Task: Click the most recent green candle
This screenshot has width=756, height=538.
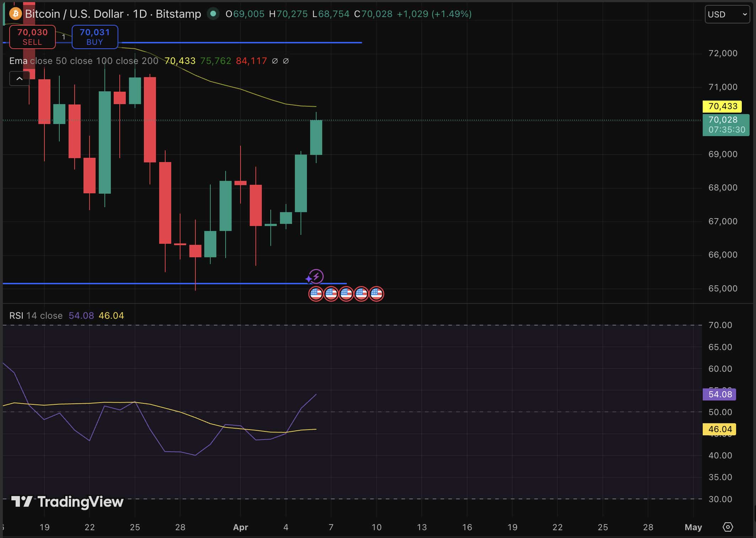Action: (x=316, y=138)
